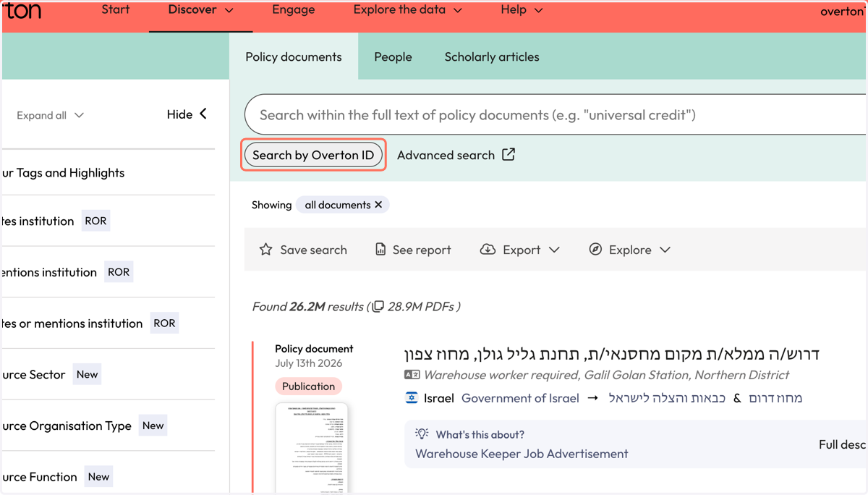Click the Save search star icon
The image size is (868, 495).
click(x=265, y=250)
